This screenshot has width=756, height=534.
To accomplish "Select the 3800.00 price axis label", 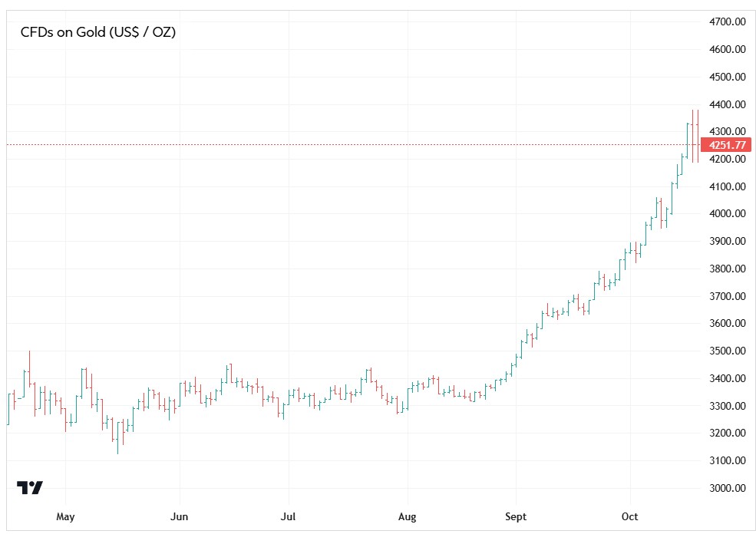I will coord(726,269).
